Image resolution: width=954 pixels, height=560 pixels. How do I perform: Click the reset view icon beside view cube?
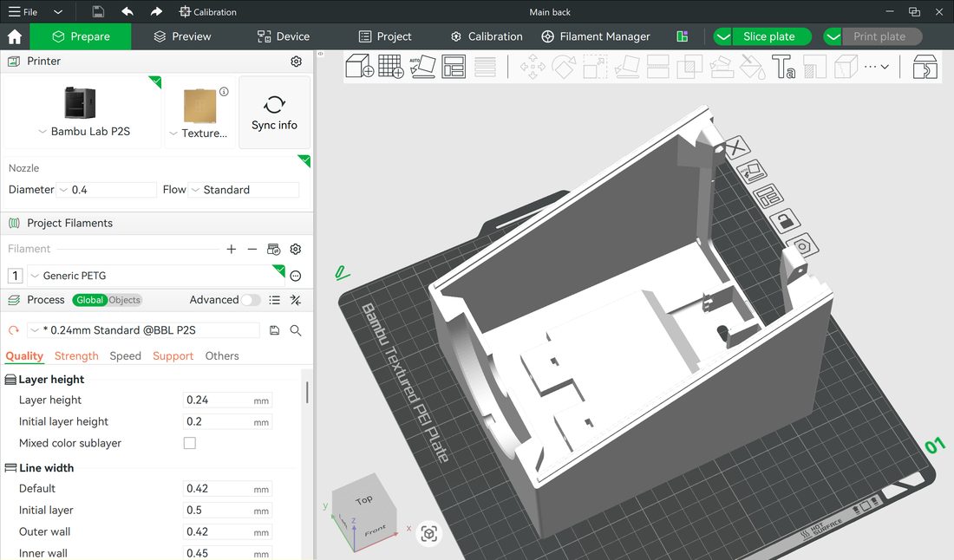point(429,534)
